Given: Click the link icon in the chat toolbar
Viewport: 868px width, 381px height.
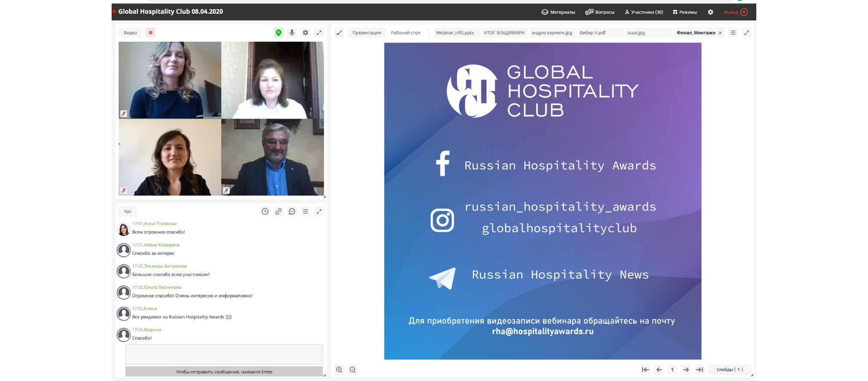Looking at the screenshot, I should 279,212.
